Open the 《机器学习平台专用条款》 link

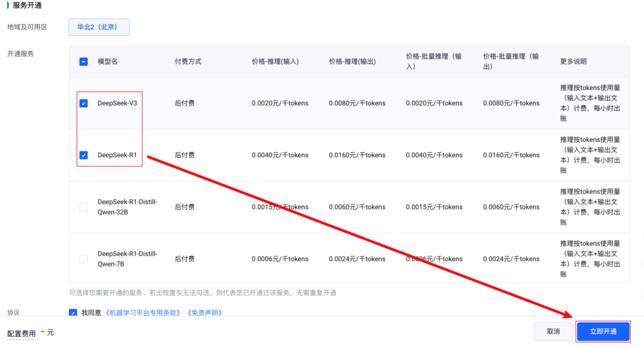[143, 312]
